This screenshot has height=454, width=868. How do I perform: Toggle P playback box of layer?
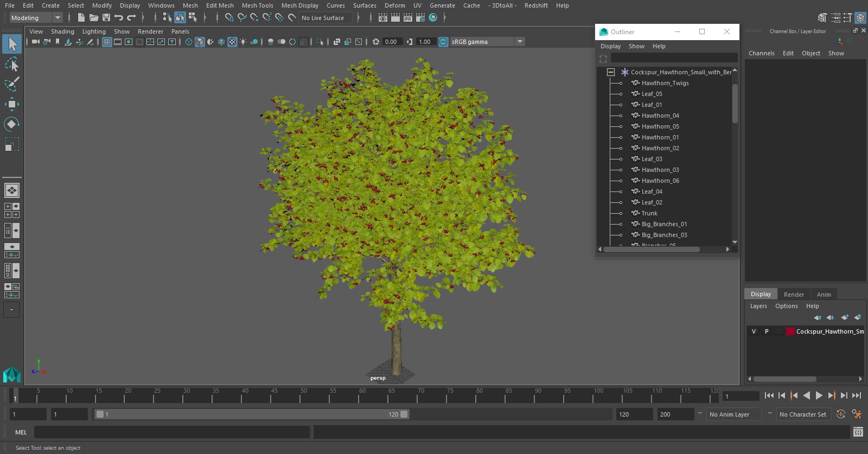tap(767, 331)
